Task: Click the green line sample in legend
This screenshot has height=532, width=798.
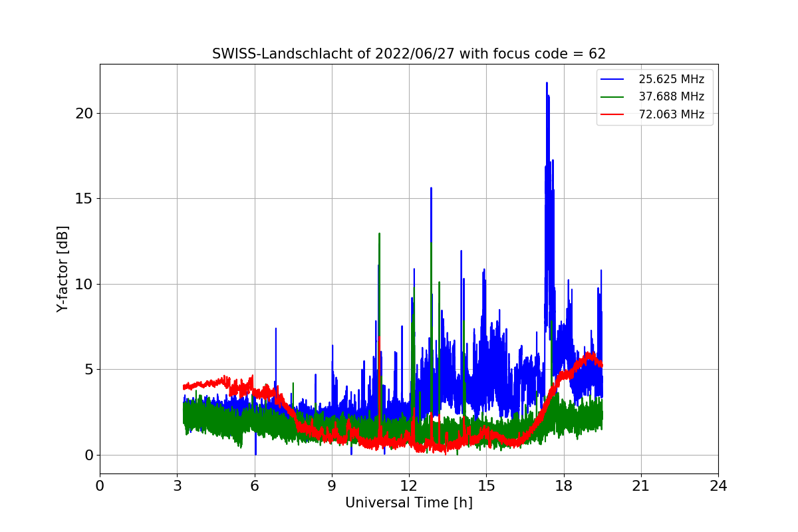Action: coord(612,96)
